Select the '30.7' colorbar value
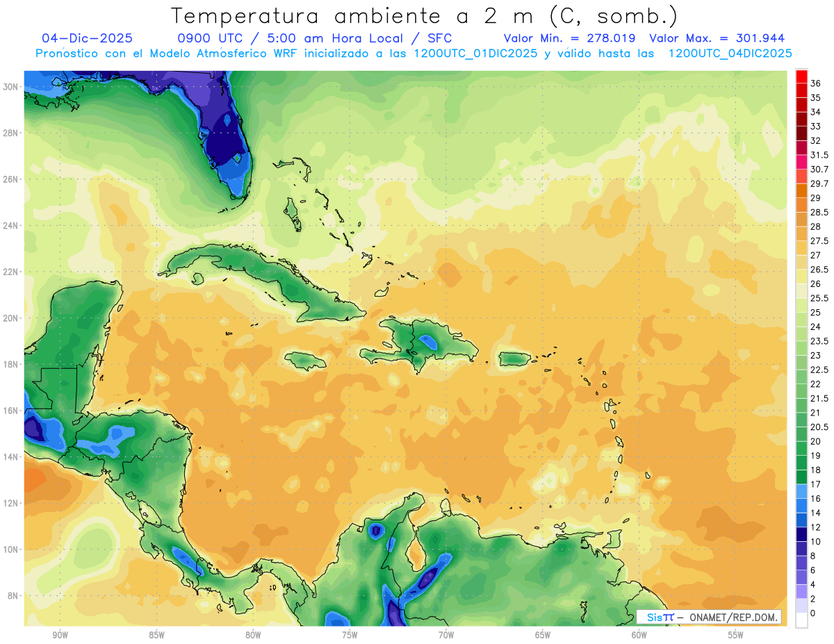834x644 pixels. coord(819,169)
